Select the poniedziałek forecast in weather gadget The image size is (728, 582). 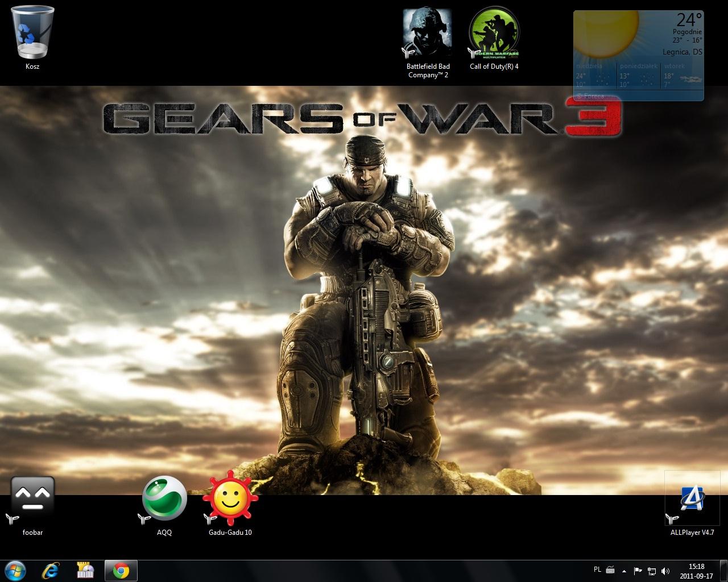click(x=639, y=75)
